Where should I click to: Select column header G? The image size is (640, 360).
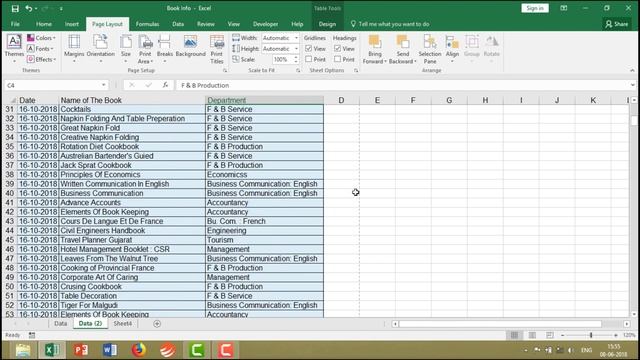click(x=449, y=100)
